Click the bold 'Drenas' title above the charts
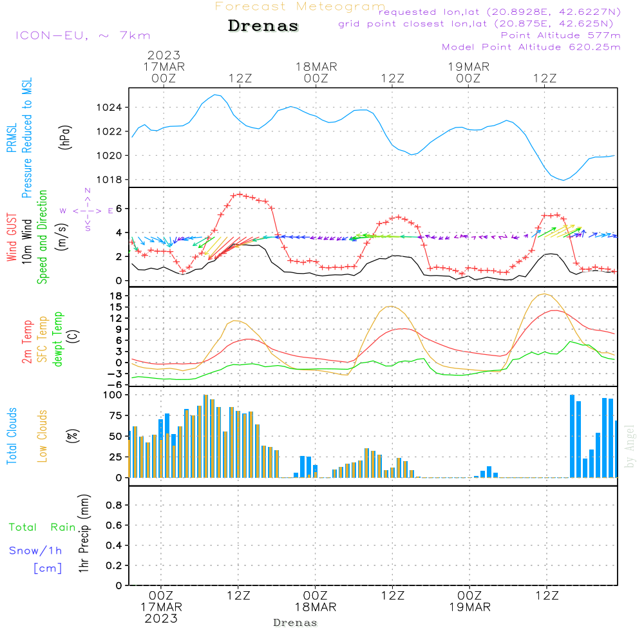Screen dimensions: 644x644 click(x=263, y=26)
